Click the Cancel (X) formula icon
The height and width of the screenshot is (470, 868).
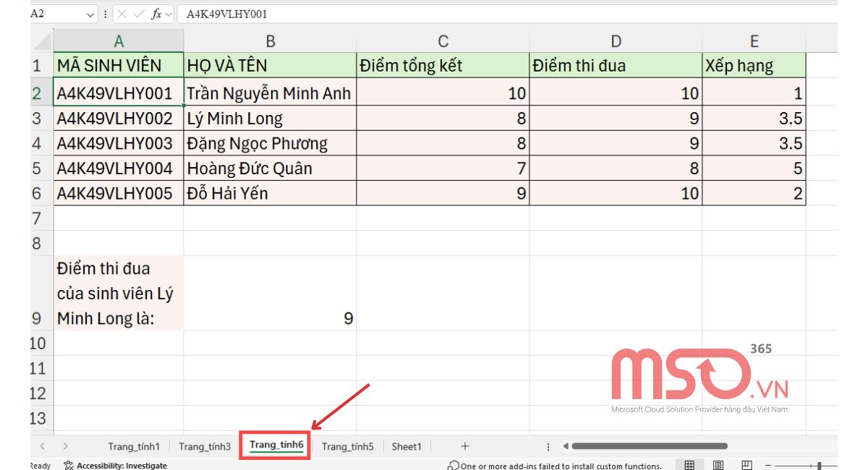(x=122, y=14)
